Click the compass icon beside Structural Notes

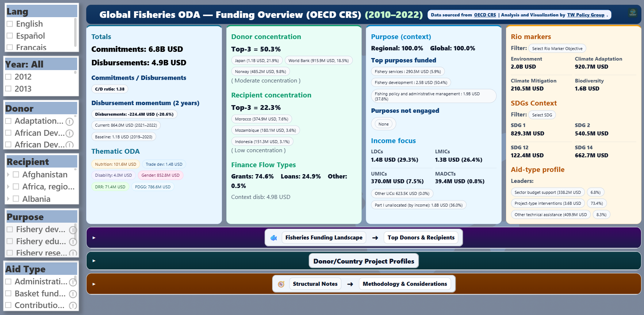point(281,284)
